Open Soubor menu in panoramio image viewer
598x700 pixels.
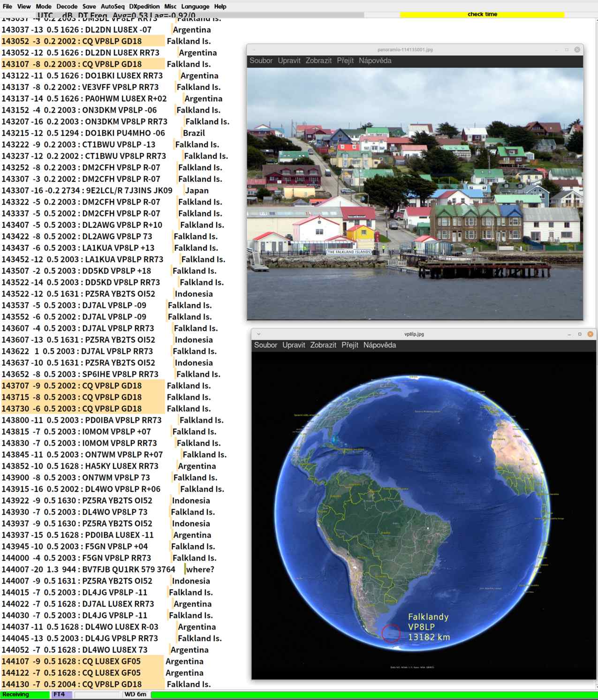(261, 60)
